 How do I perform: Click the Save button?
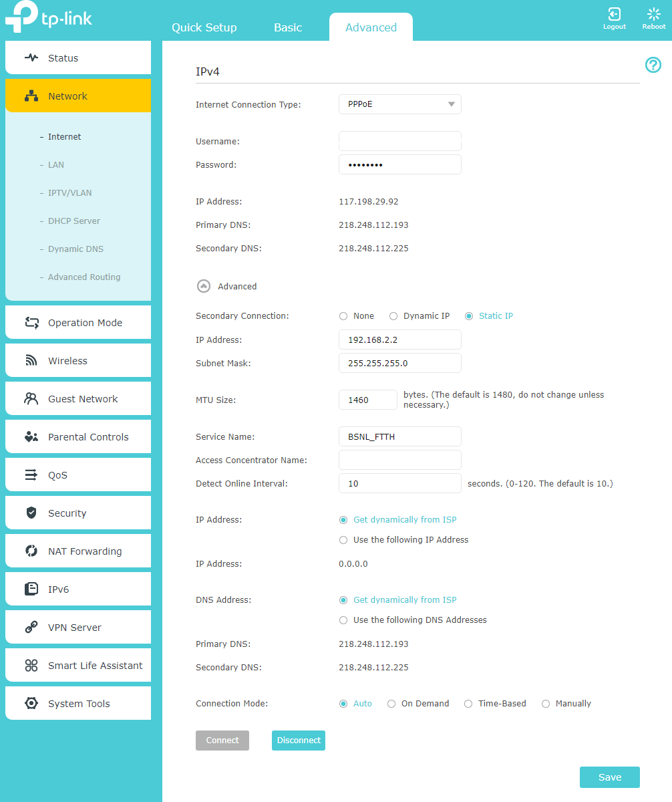point(609,777)
